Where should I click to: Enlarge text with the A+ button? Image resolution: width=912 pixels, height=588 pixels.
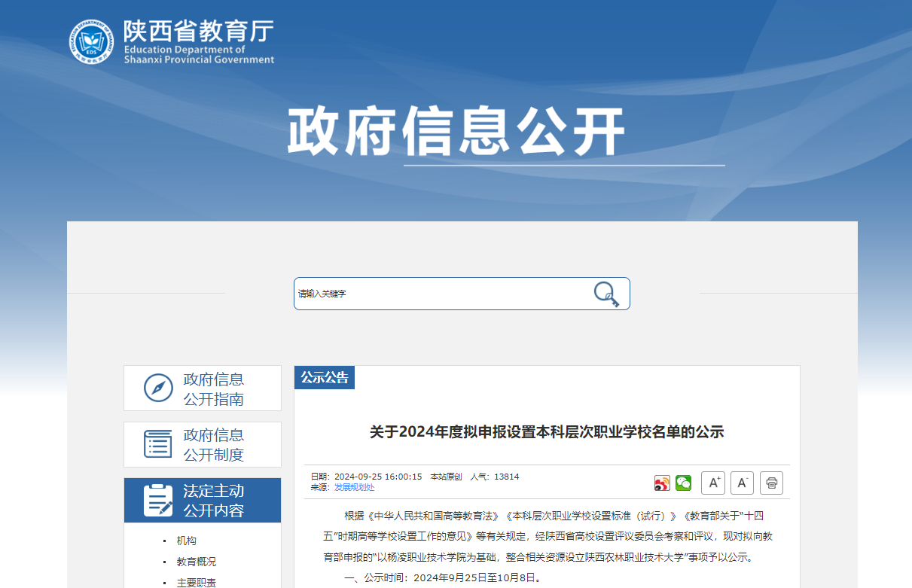[712, 483]
